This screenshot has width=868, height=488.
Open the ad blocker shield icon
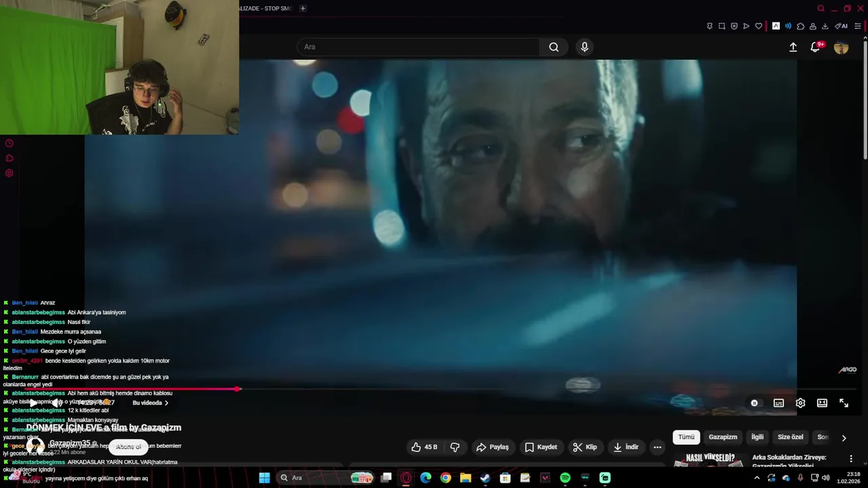(x=734, y=26)
